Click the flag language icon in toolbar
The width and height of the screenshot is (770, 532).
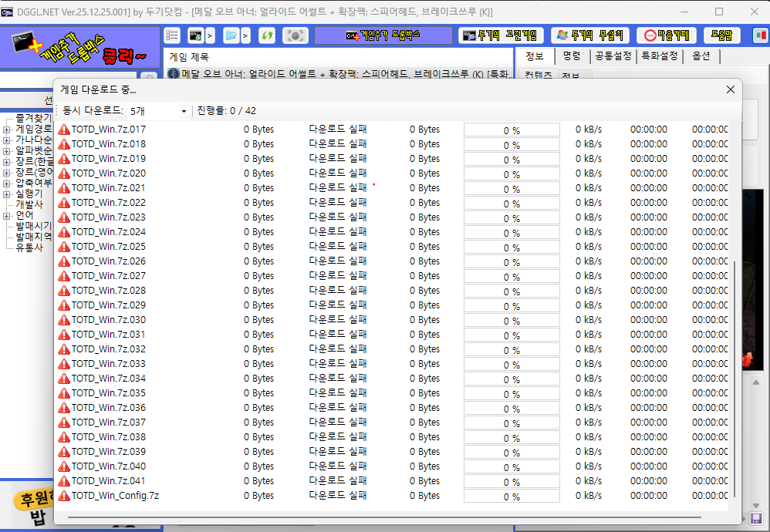[761, 35]
